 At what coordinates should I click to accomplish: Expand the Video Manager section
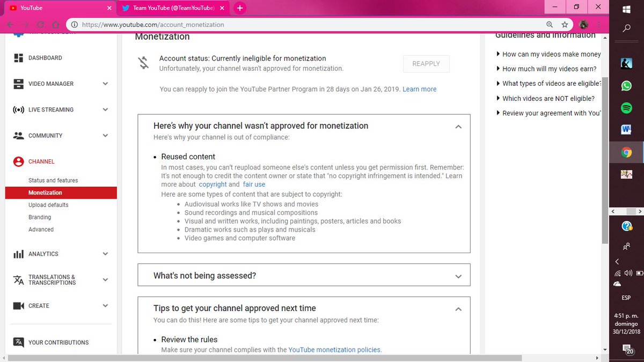tap(105, 84)
